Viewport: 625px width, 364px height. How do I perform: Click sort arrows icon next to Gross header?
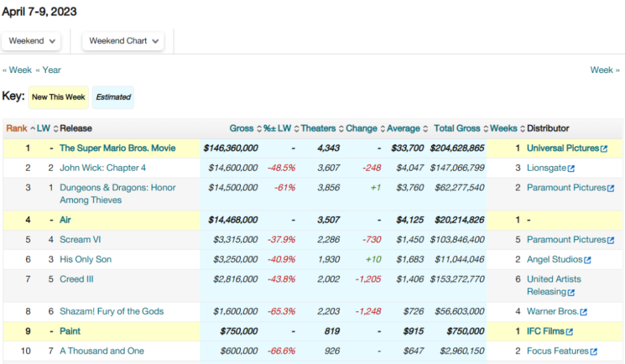click(x=258, y=129)
